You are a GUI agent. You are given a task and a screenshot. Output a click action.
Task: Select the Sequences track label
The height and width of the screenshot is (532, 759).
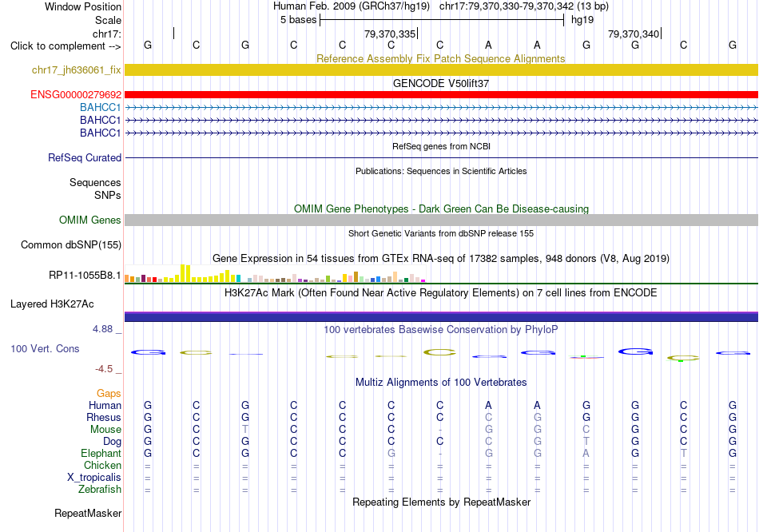(x=95, y=182)
